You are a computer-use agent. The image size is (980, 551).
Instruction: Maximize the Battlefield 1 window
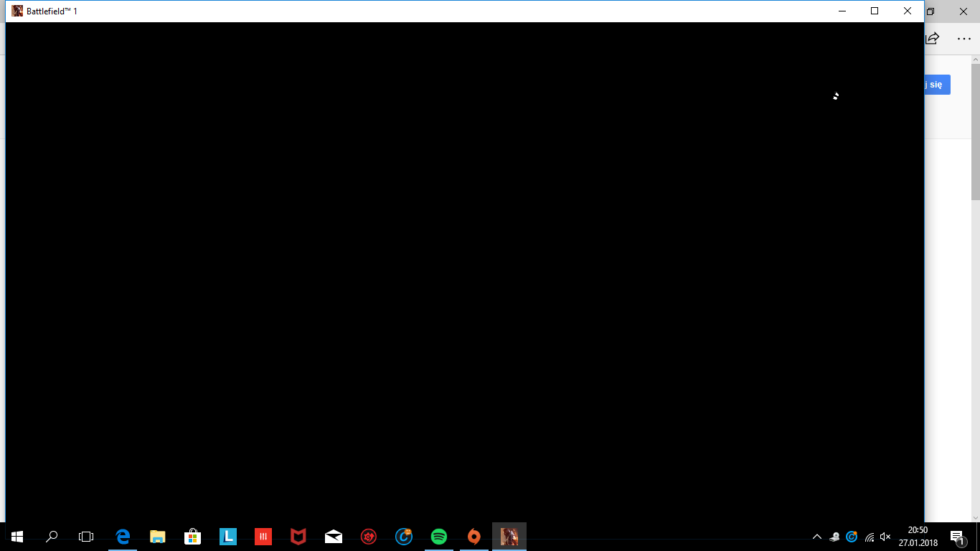click(875, 11)
